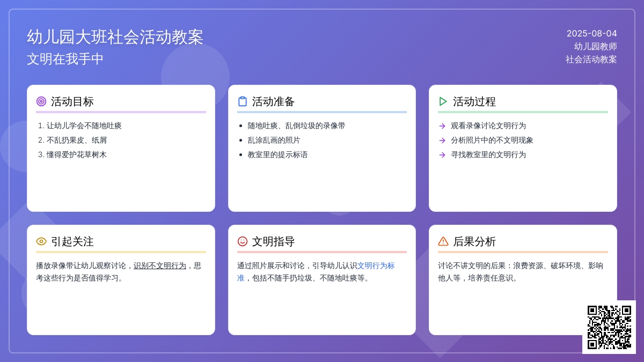Screen dimensions: 644x362
Task: Click the text 思考这些行为是否值得学习
Action: click(x=119, y=272)
